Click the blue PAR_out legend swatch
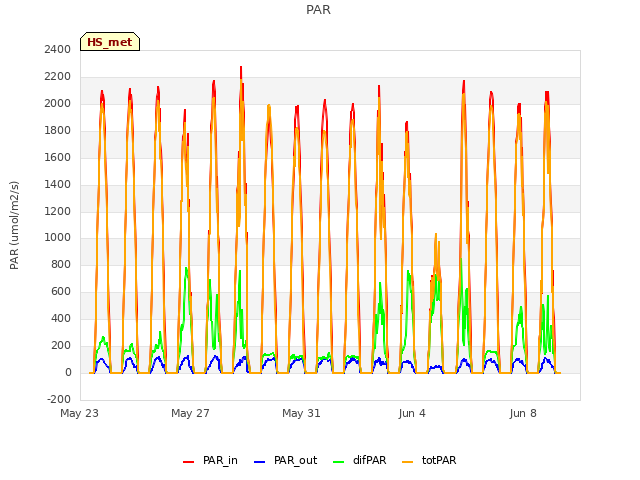Screen dimensions: 640x480 point(259,462)
